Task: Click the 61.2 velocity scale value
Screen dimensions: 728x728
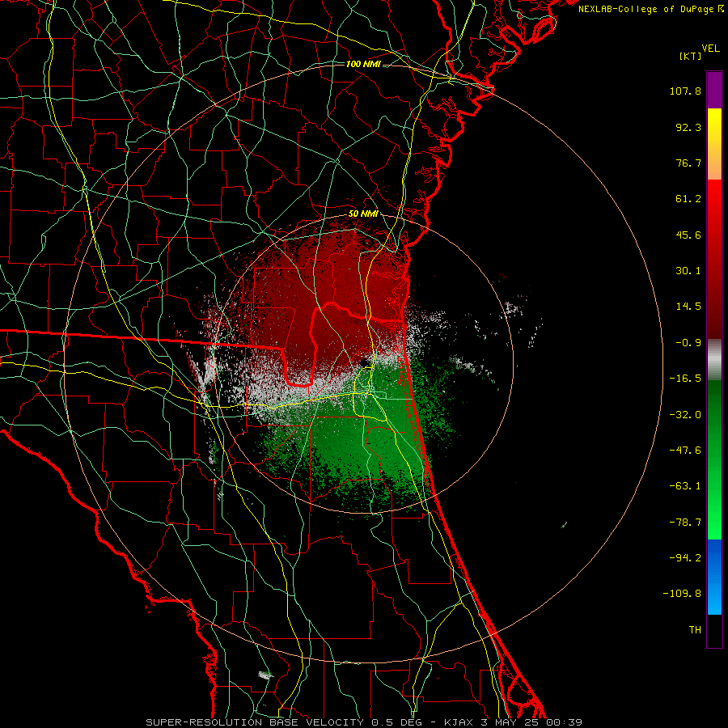Action: click(x=688, y=199)
